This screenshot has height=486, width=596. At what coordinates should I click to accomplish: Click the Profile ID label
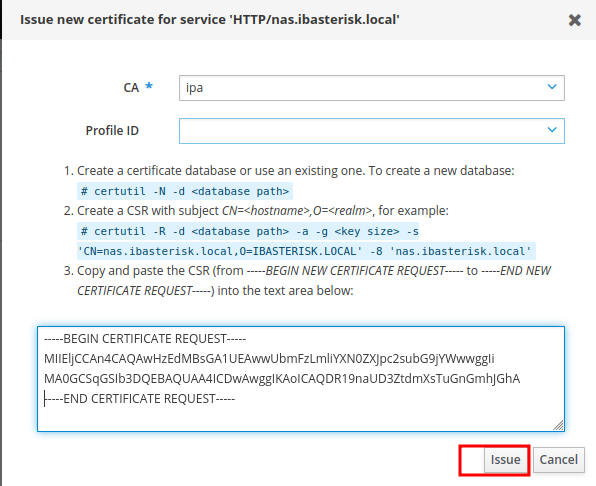coord(112,131)
